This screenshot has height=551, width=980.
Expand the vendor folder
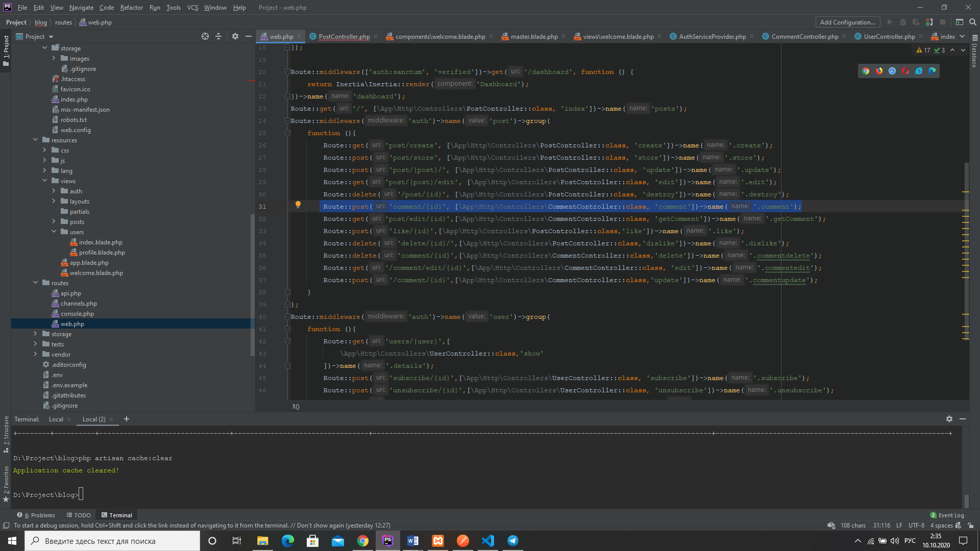coord(35,354)
